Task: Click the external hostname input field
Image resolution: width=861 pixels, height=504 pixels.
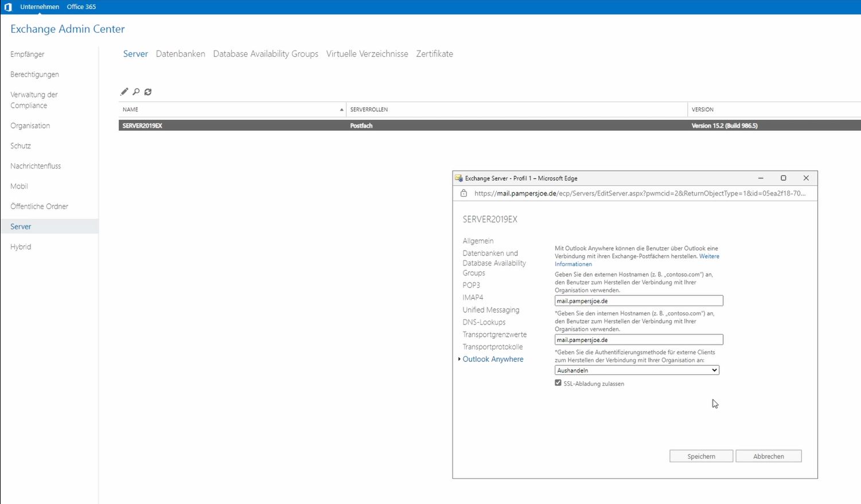Action: pyautogui.click(x=638, y=301)
